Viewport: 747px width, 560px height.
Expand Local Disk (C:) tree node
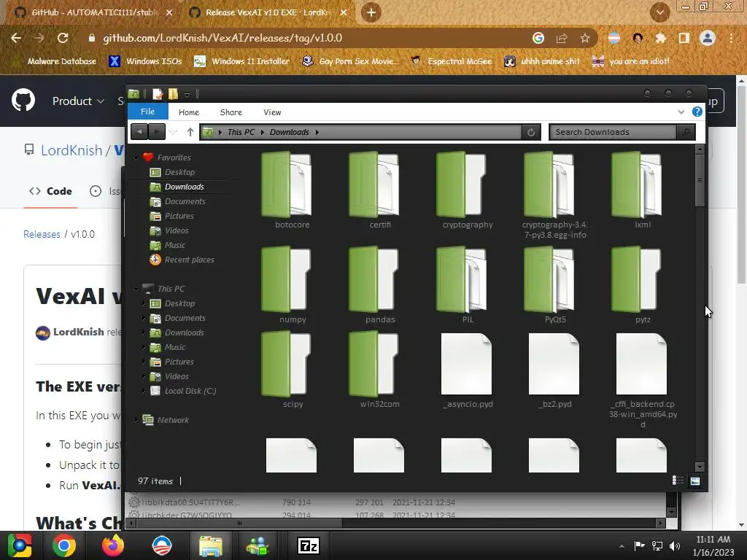(x=144, y=391)
